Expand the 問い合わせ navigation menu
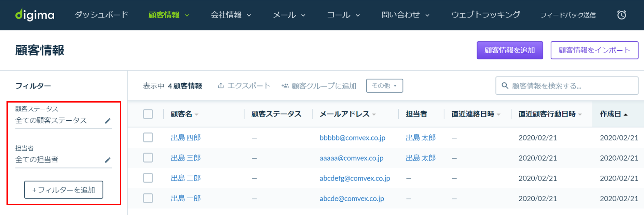644x215 pixels. point(405,15)
